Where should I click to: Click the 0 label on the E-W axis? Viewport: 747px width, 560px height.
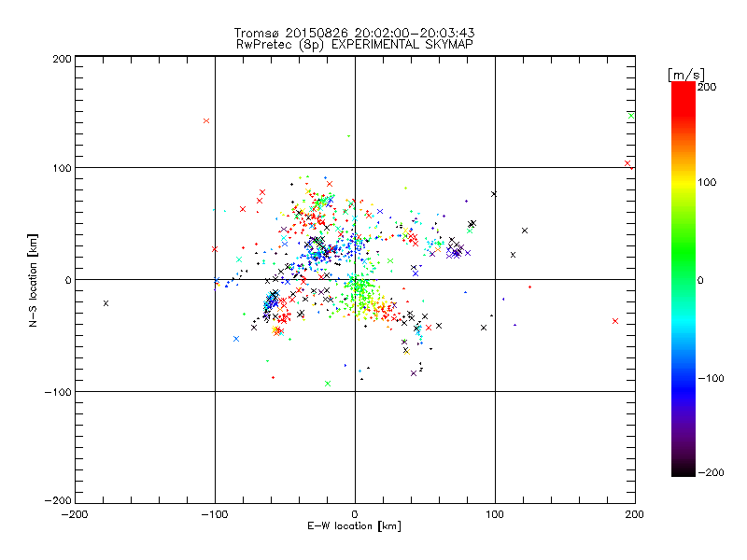pos(355,514)
